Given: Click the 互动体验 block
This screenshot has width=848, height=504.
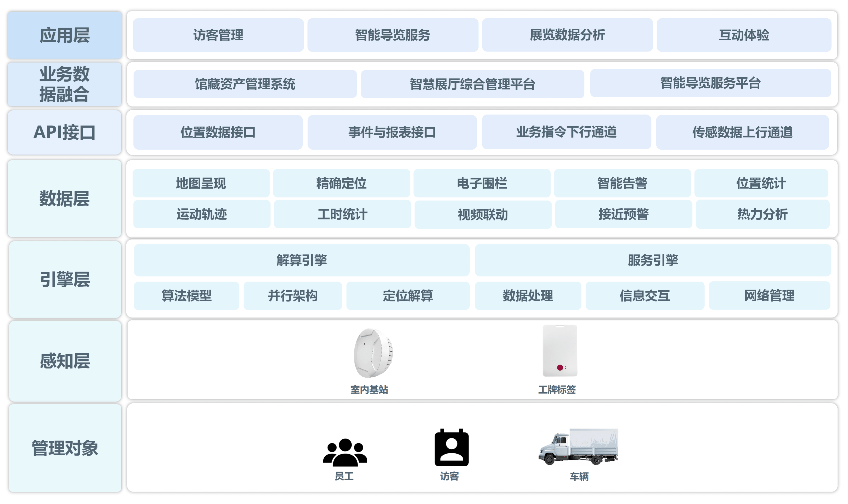Looking at the screenshot, I should tap(744, 35).
